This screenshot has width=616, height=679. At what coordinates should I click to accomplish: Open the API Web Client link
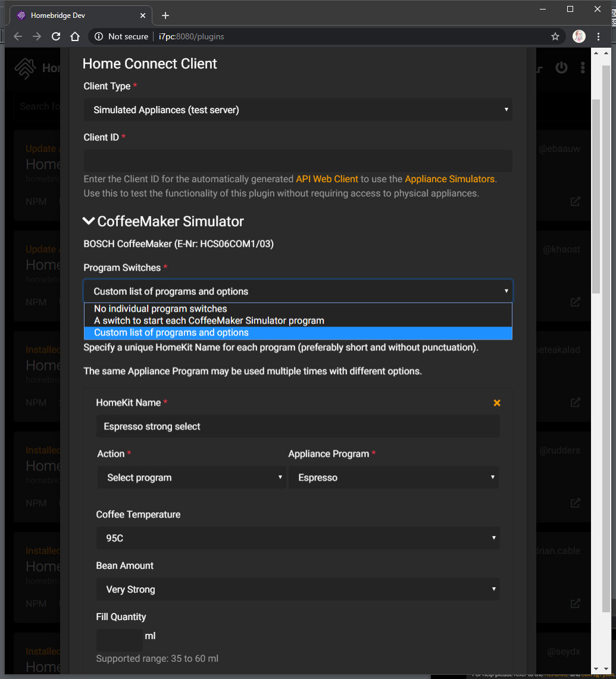(x=327, y=179)
